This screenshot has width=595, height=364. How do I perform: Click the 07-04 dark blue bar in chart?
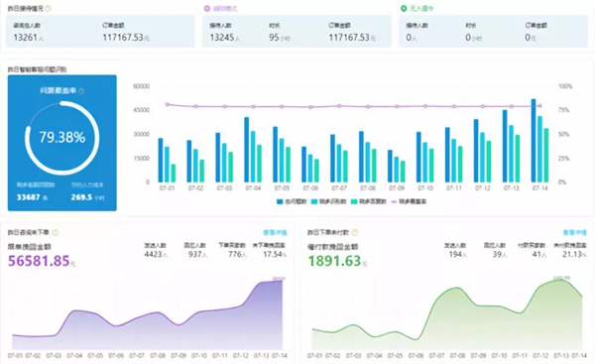[x=247, y=150]
